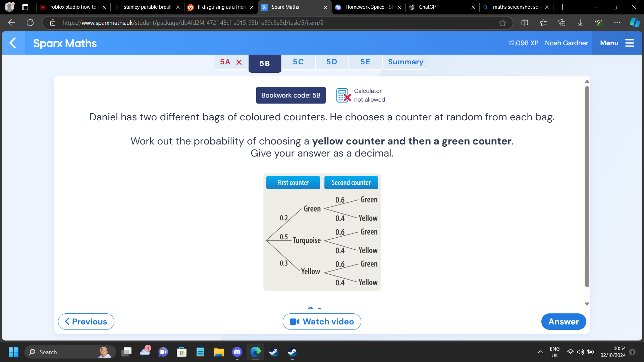This screenshot has height=362, width=644.
Task: Click the Watch video button
Action: tap(322, 321)
